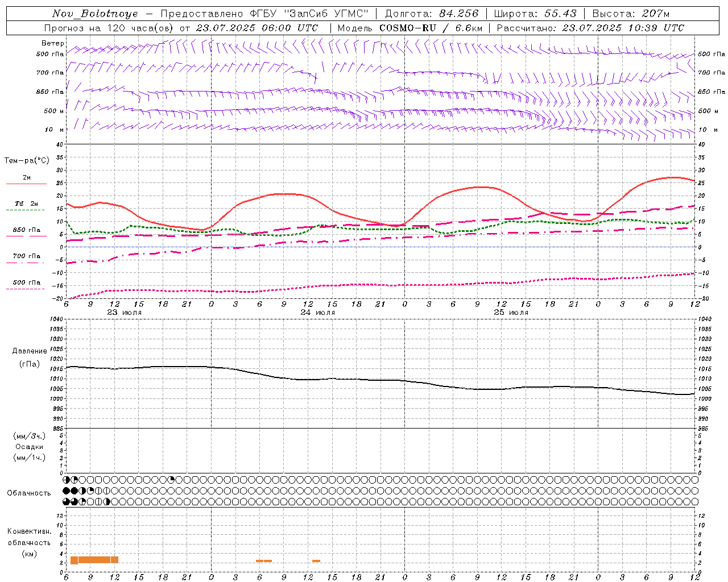Click left temperature axis value 40

click(x=59, y=145)
